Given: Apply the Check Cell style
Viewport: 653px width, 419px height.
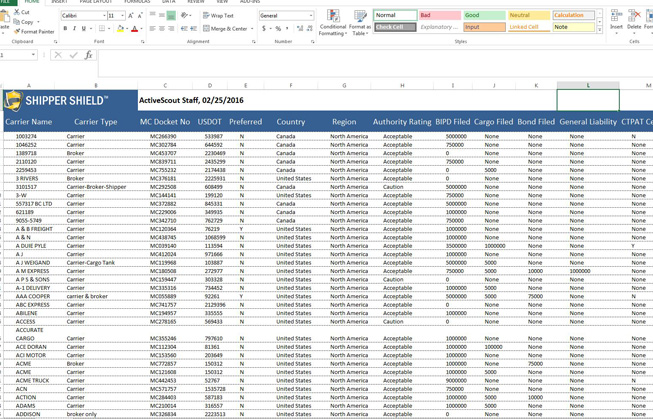Looking at the screenshot, I should (x=395, y=27).
